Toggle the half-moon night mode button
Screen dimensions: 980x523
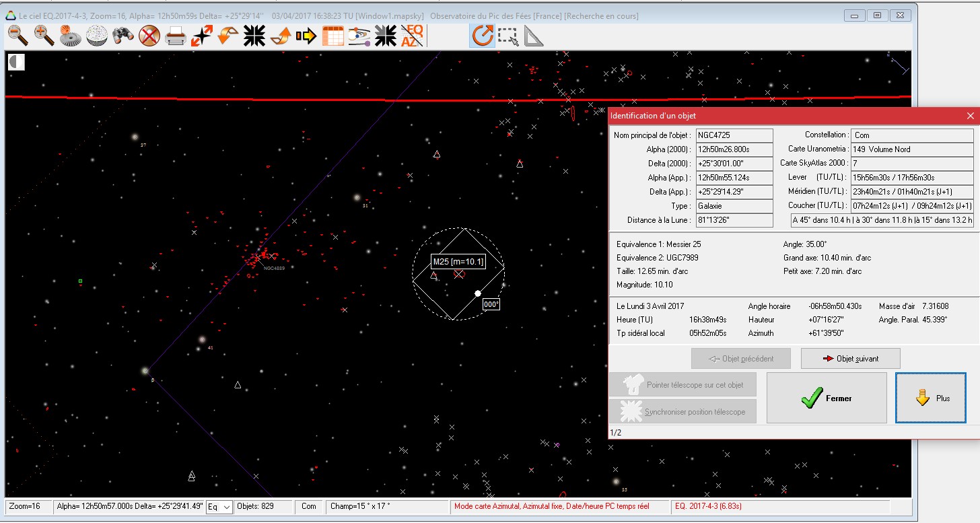17,62
